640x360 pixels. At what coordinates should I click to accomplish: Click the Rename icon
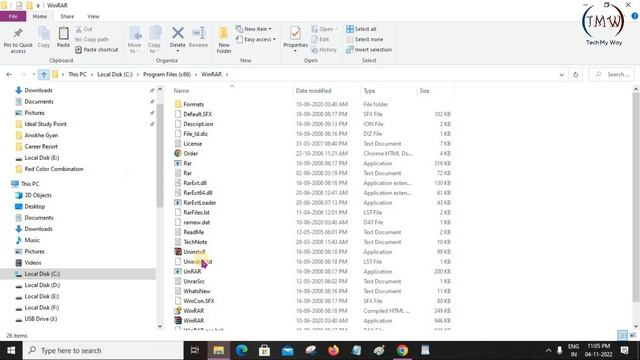pyautogui.click(x=199, y=33)
